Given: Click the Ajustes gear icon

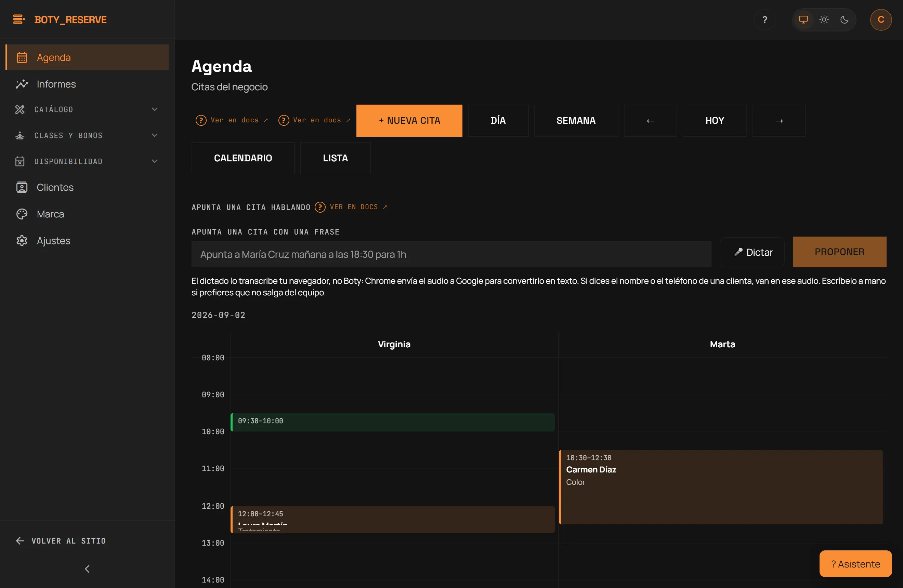Looking at the screenshot, I should click(x=22, y=241).
